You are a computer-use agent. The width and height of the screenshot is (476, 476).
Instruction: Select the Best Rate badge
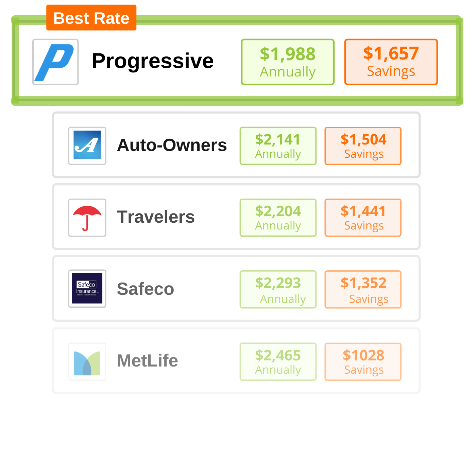click(x=91, y=18)
